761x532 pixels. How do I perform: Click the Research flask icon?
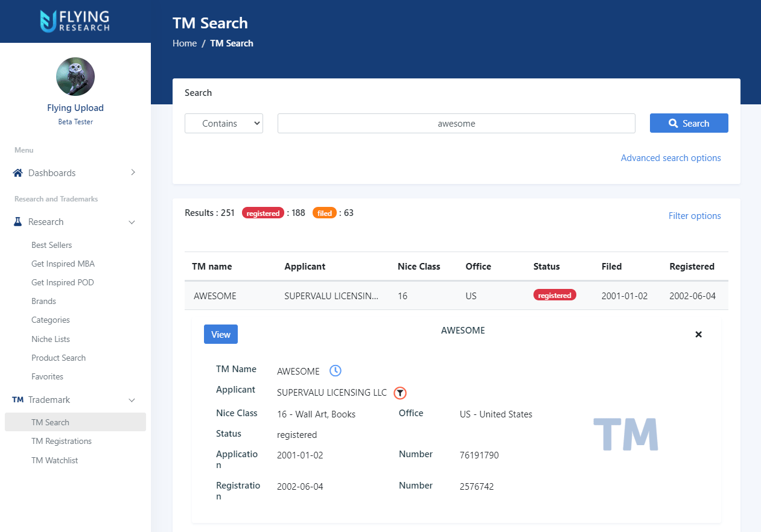18,221
